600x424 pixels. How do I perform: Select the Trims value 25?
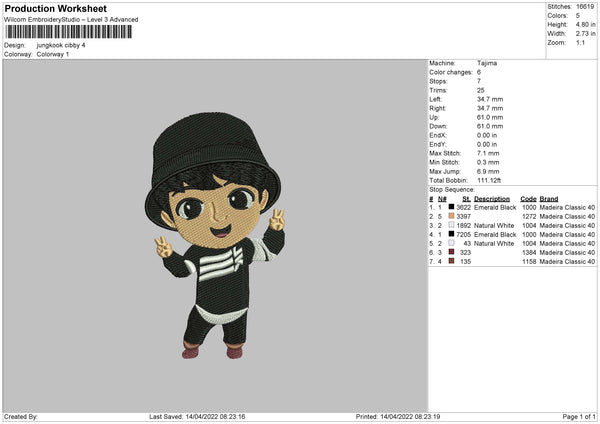(481, 90)
